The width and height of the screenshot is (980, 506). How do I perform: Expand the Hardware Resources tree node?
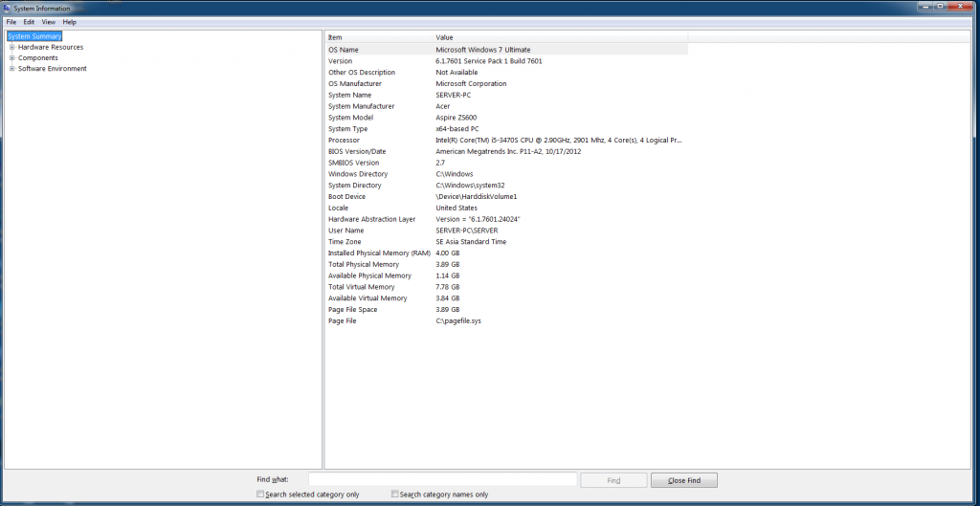11,47
